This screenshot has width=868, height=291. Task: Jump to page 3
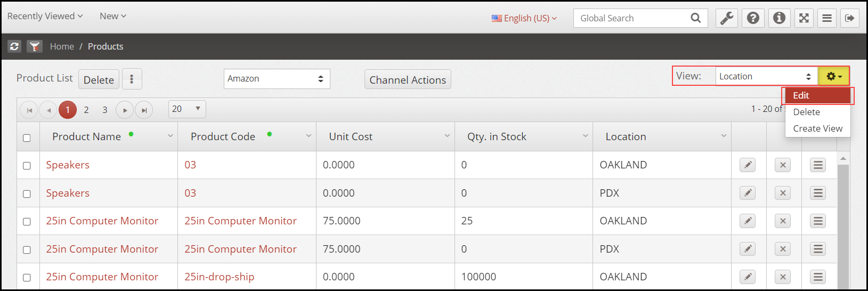click(x=105, y=110)
